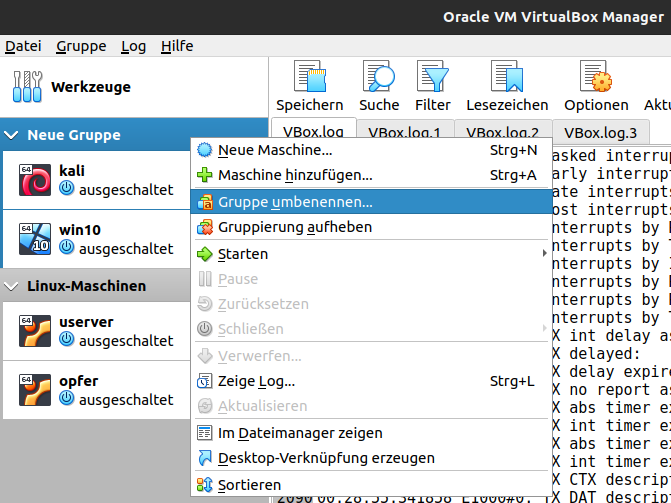Collapse the Linux-Maschinen group chevron
Image resolution: width=671 pixels, height=503 pixels.
[11, 286]
